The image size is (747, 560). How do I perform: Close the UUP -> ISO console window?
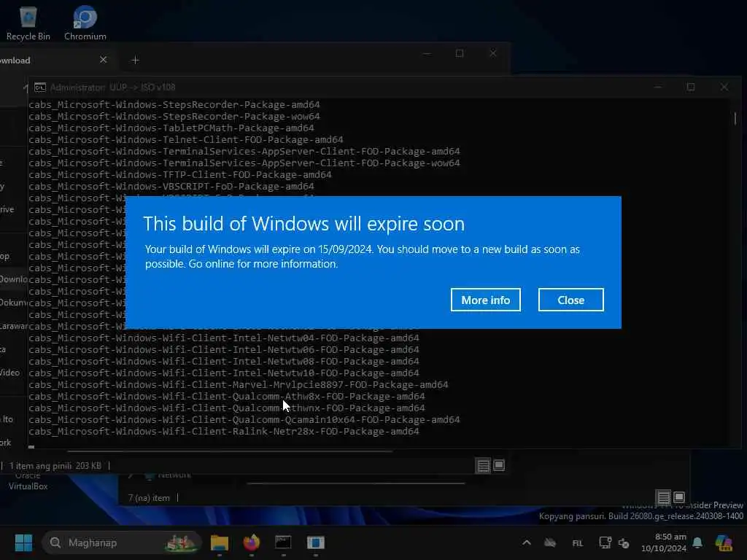pos(724,87)
